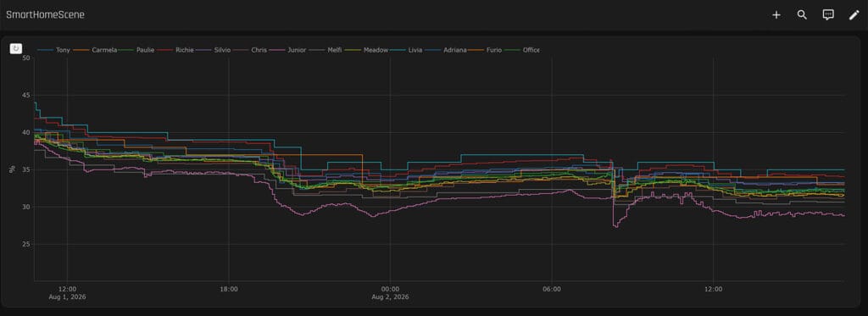Toggle the Richie series in legend
The height and width of the screenshot is (316, 868).
[175, 50]
